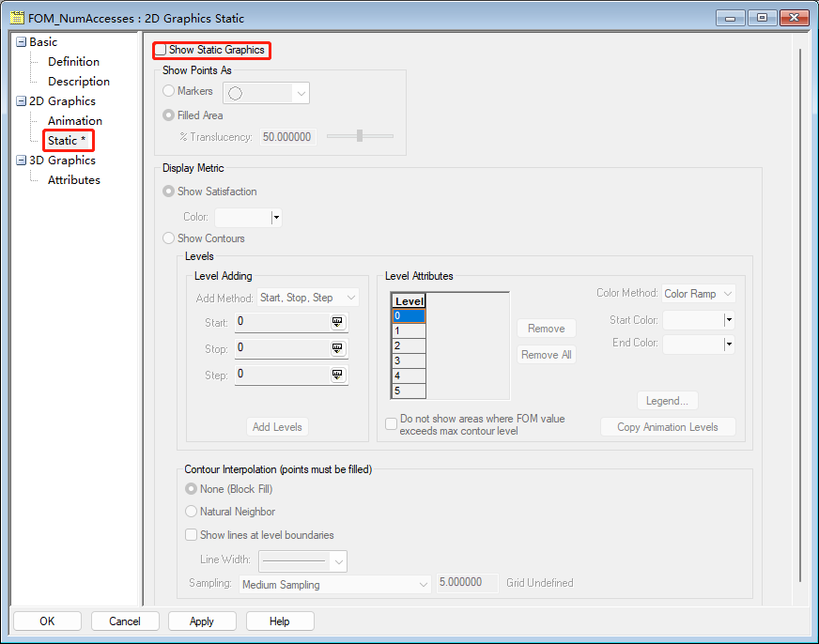Collapse the 2D Graphics tree node

(x=21, y=101)
